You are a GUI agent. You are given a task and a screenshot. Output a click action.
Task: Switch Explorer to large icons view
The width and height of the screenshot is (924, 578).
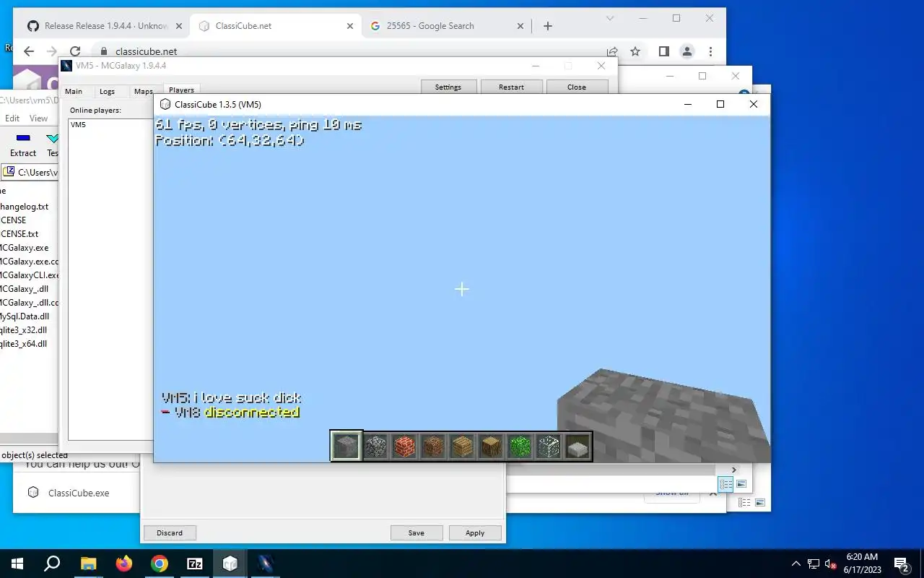click(741, 484)
